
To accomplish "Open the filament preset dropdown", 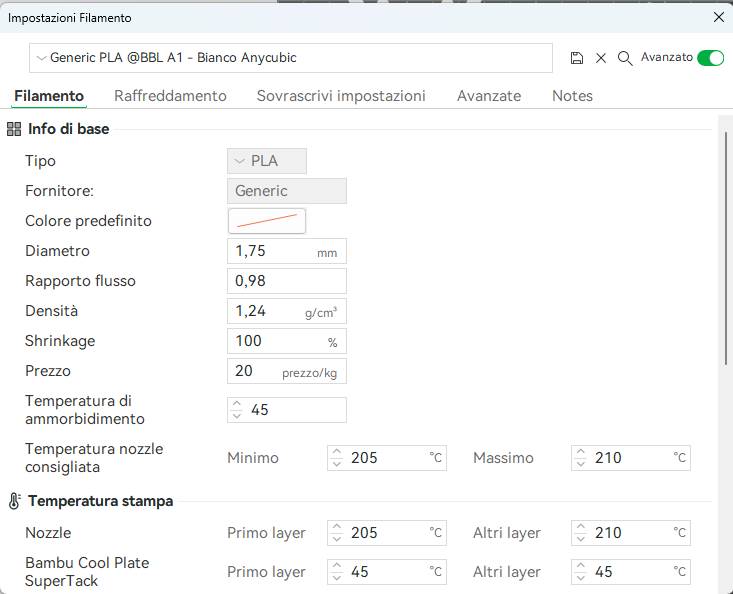I will point(291,58).
